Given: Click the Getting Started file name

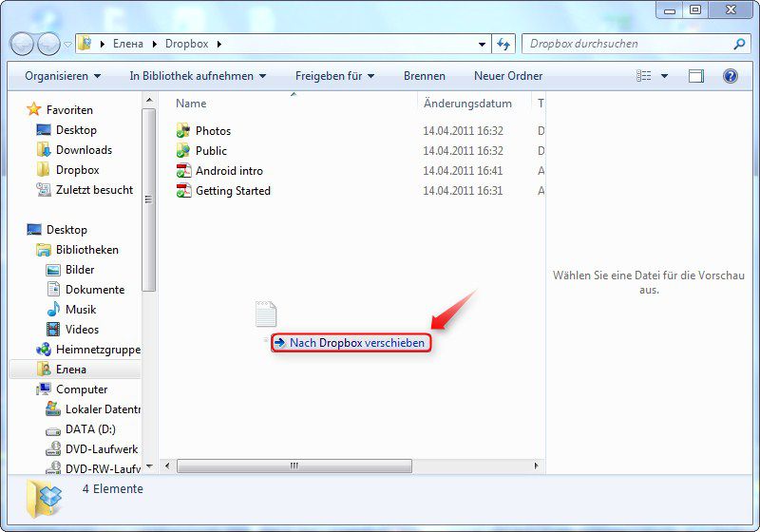Looking at the screenshot, I should pos(233,190).
